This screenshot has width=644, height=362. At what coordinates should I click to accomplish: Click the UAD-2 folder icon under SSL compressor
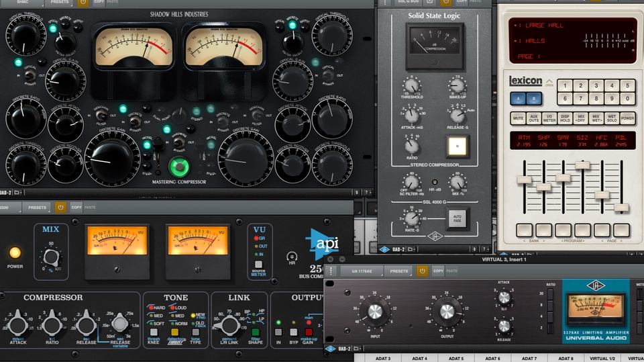coord(411,249)
